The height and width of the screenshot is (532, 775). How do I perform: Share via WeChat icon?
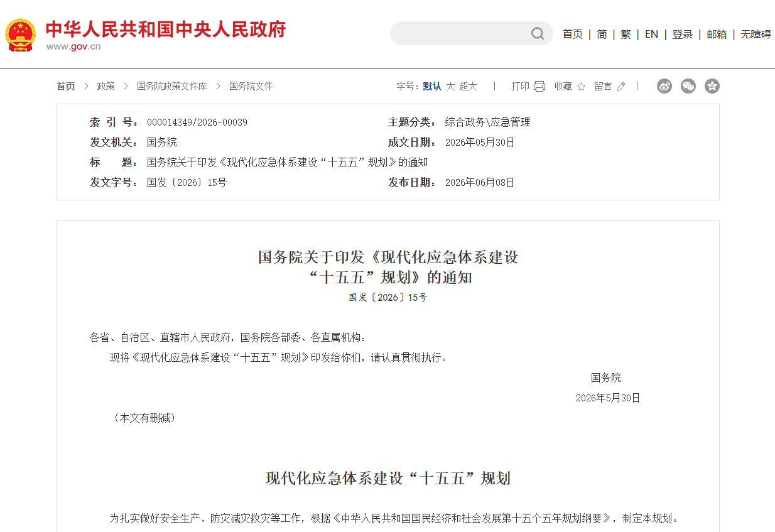click(688, 86)
